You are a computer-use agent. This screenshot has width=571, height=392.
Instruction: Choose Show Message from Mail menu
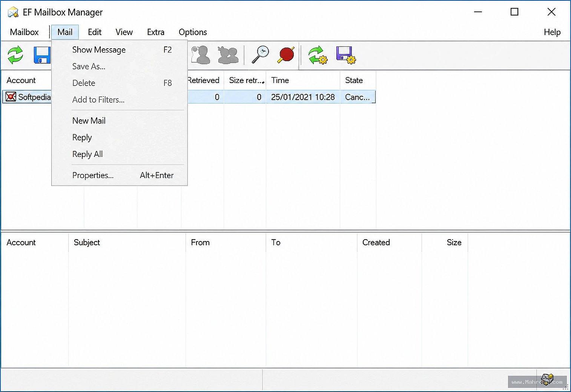(120, 50)
